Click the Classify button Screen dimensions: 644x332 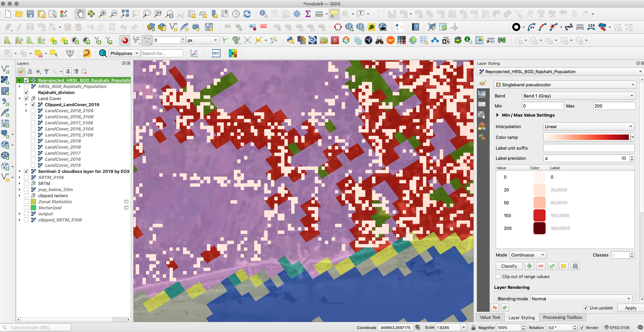click(509, 266)
